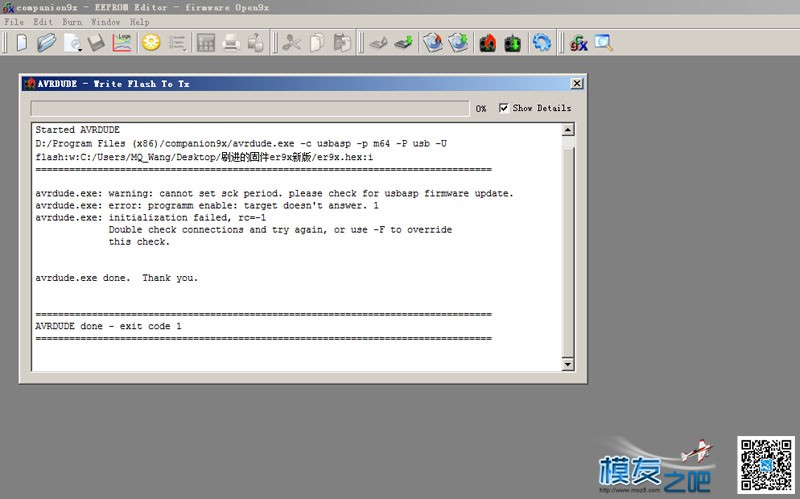Click the compare files icon with question mark
This screenshot has height=499, width=800.
pyautogui.click(x=256, y=43)
